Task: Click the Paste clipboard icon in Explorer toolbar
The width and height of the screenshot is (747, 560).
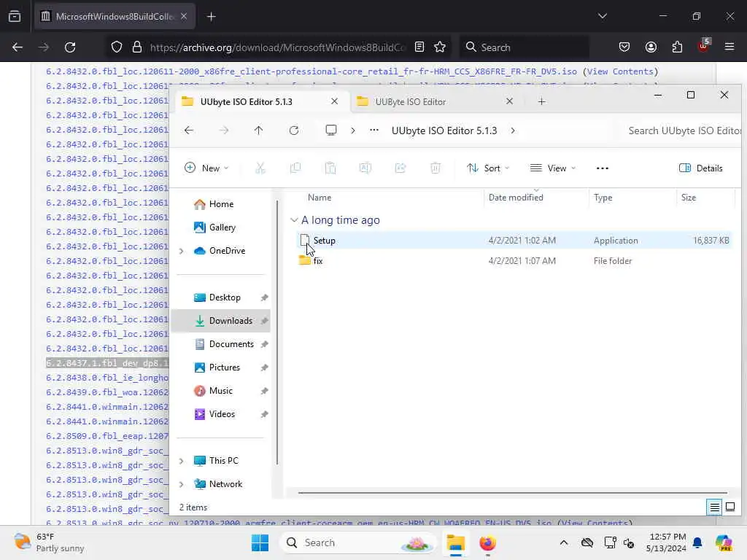Action: pyautogui.click(x=330, y=168)
